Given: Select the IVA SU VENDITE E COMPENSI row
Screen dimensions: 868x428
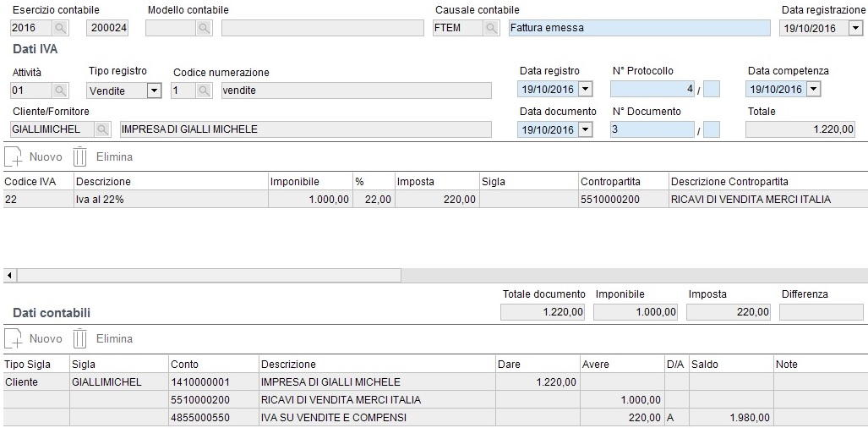Looking at the screenshot, I should (434, 418).
